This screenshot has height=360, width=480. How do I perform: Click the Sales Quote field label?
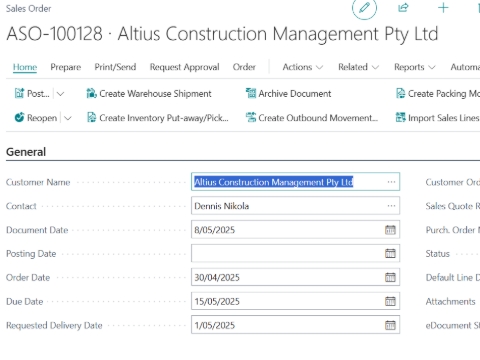[x=453, y=206]
